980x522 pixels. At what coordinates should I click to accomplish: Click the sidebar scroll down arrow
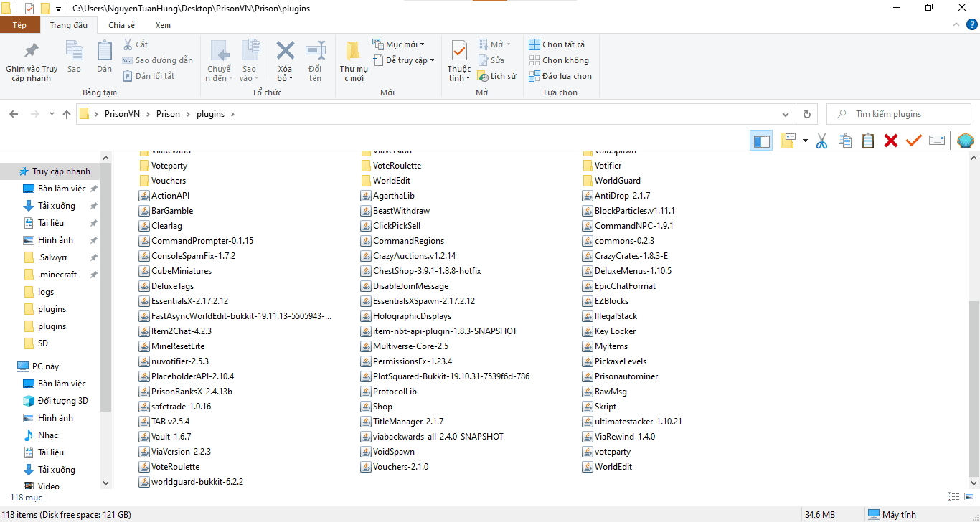pos(106,483)
